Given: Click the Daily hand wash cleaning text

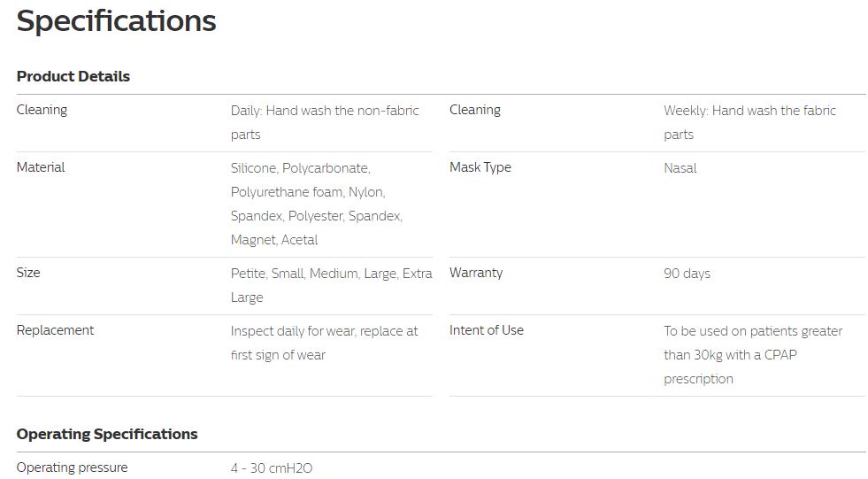Looking at the screenshot, I should pyautogui.click(x=325, y=122).
